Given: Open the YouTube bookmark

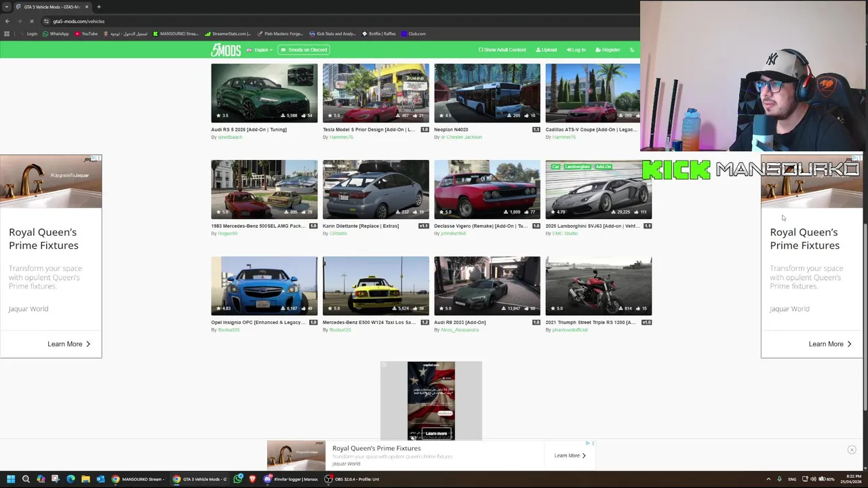Looking at the screenshot, I should pyautogui.click(x=86, y=33).
